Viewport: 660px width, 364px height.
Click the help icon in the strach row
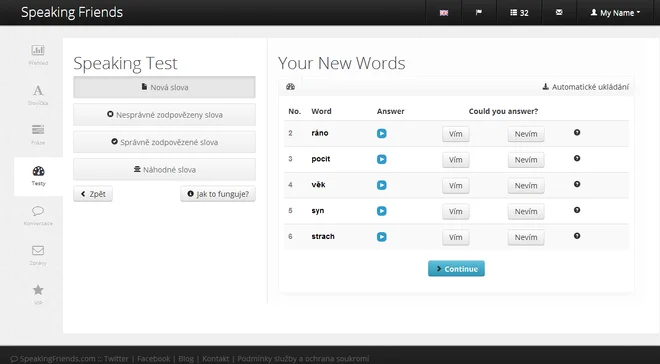point(577,236)
